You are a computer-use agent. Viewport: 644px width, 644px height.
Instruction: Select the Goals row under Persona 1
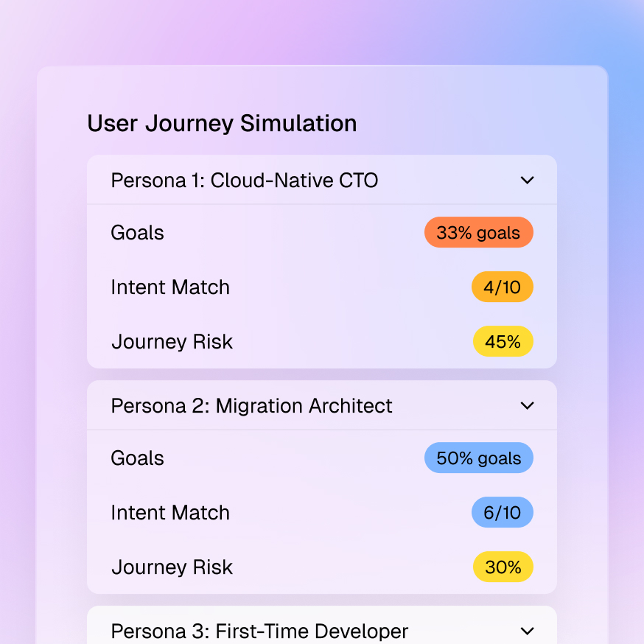click(x=137, y=232)
